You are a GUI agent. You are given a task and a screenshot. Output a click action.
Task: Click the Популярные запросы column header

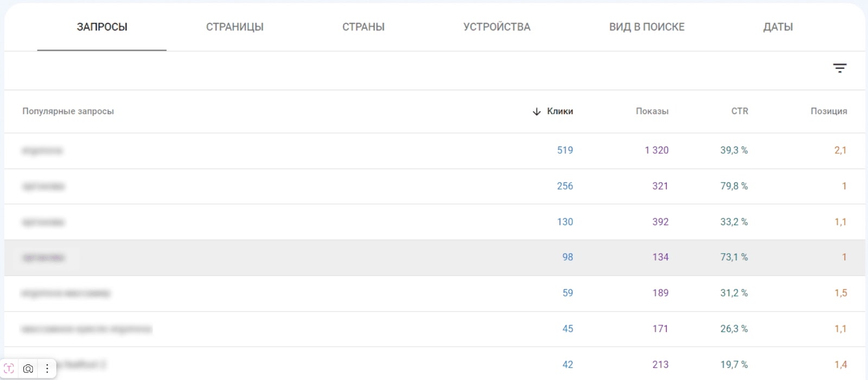[68, 111]
